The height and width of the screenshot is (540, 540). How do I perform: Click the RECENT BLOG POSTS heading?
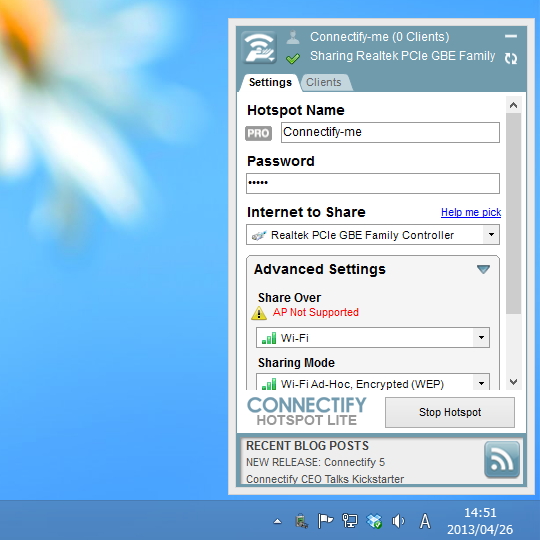click(307, 446)
